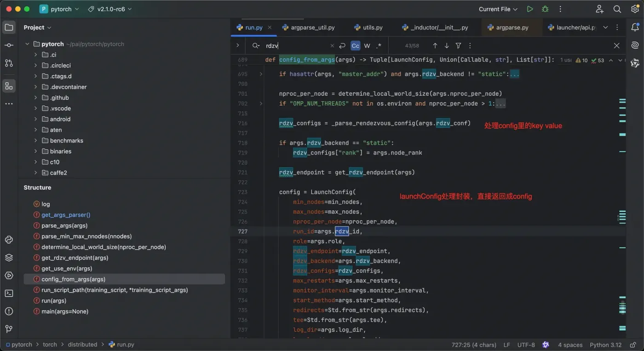
Task: Expand folded code at line 695
Action: click(x=261, y=74)
